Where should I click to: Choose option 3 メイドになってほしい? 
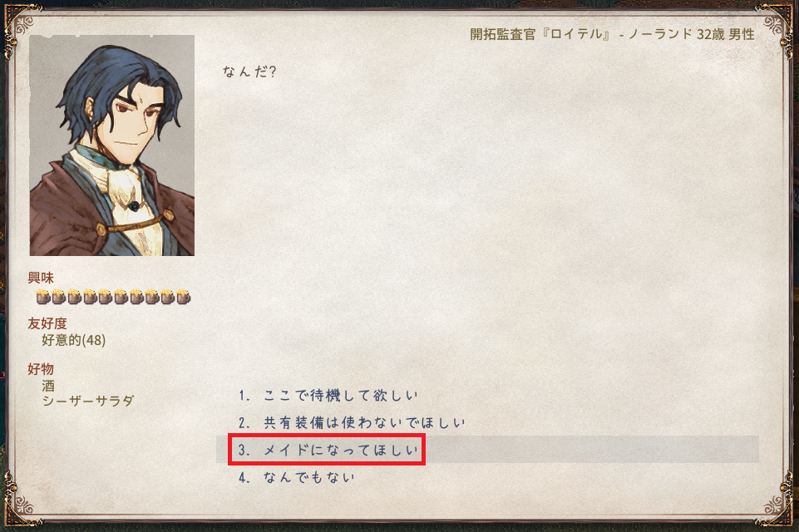(488, 450)
